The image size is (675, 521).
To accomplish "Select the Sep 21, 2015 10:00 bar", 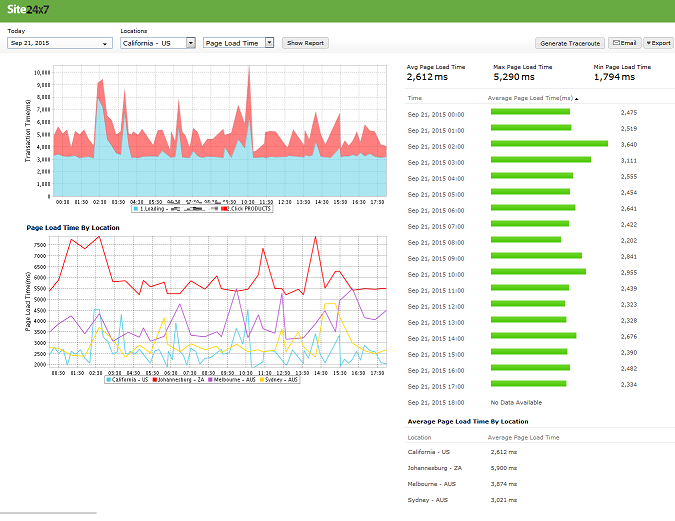I will coord(537,271).
